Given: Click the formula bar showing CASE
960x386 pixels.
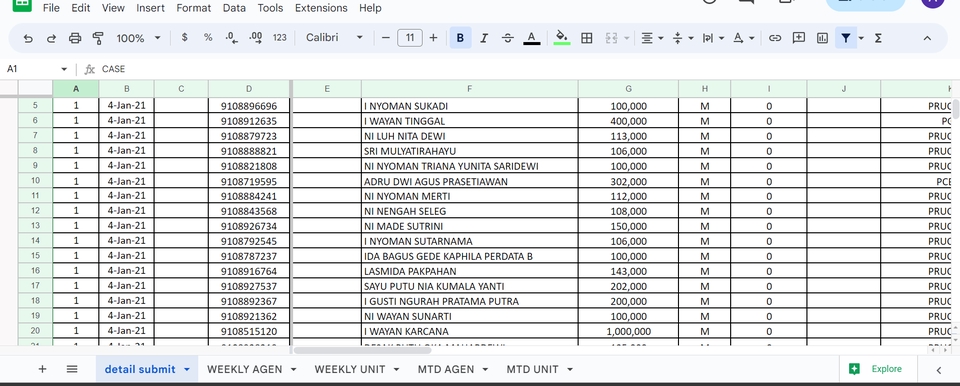Looking at the screenshot, I should pos(527,69).
